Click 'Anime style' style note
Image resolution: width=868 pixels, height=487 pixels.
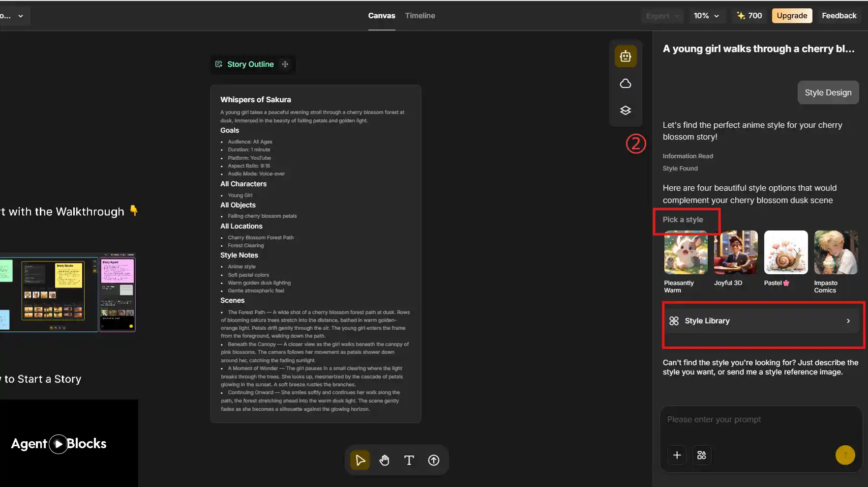(x=241, y=267)
